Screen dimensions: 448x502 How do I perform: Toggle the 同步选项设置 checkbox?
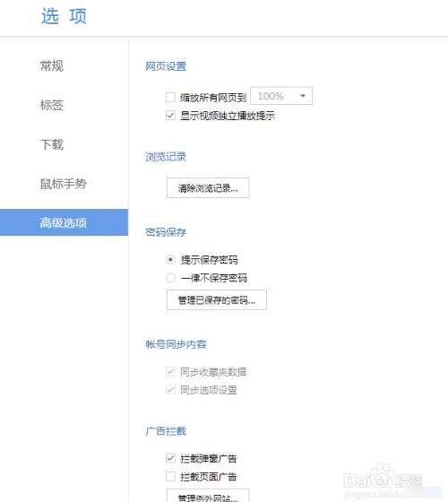(x=170, y=390)
